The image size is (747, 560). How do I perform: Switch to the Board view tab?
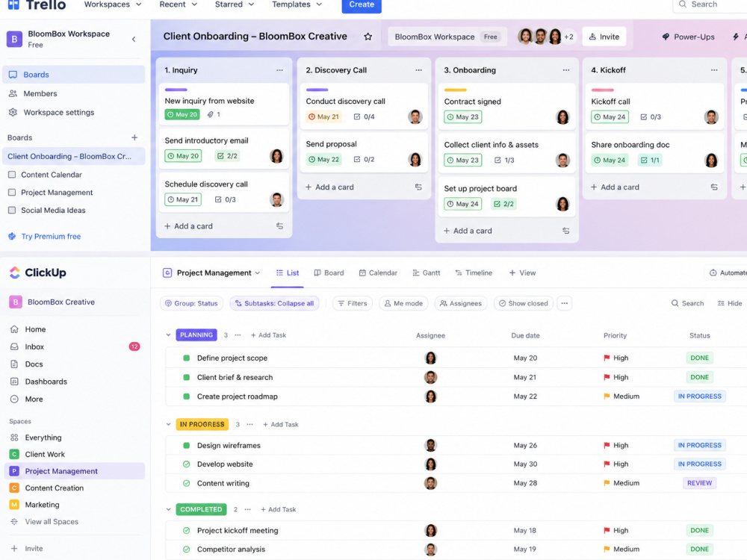coord(329,273)
